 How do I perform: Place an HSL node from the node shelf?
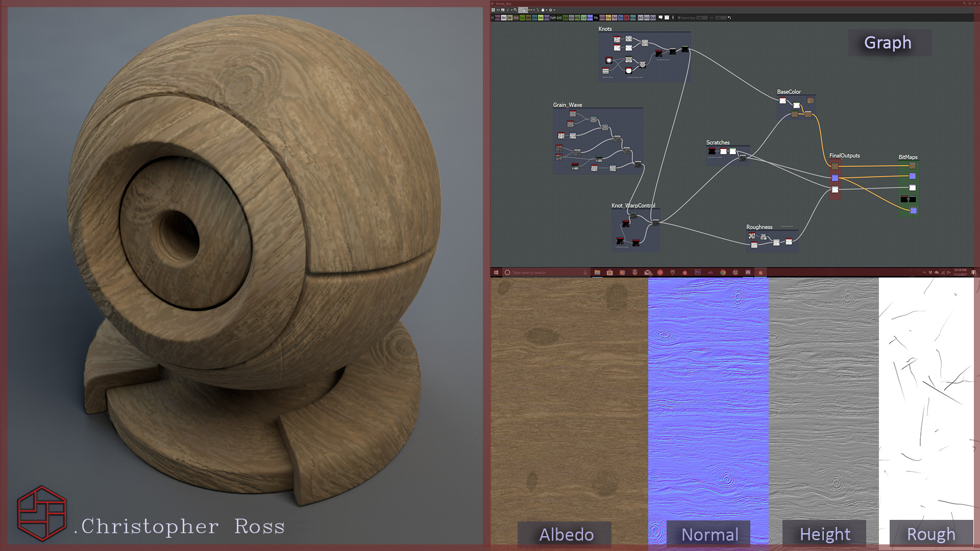tap(576, 19)
